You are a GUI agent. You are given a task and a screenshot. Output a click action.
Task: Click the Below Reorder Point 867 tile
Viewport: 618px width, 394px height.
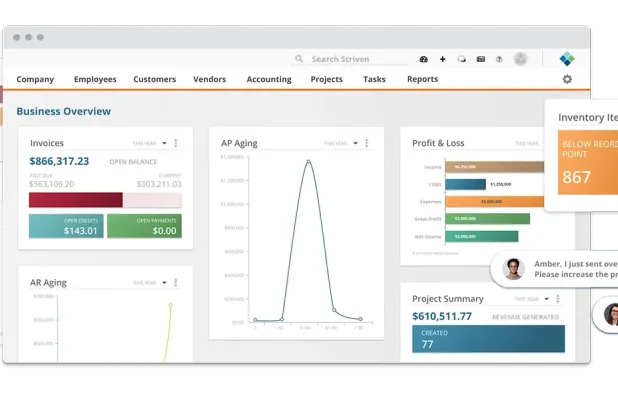(x=588, y=162)
